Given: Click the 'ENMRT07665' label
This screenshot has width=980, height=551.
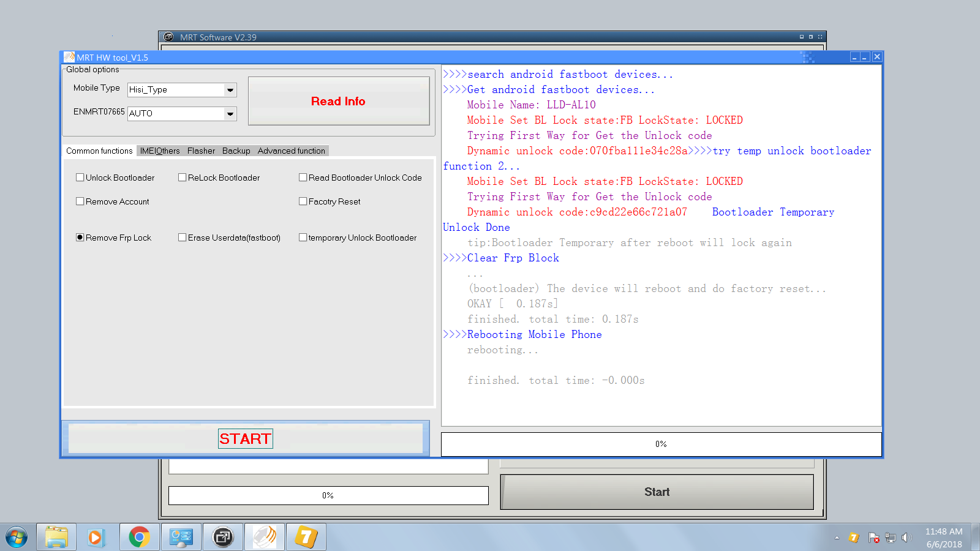Looking at the screenshot, I should pyautogui.click(x=99, y=111).
